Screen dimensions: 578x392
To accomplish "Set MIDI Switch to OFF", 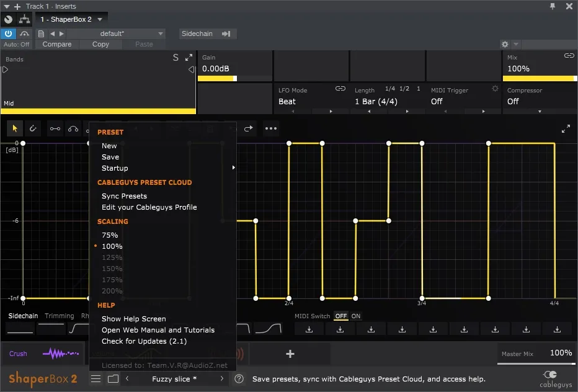I will tap(341, 316).
